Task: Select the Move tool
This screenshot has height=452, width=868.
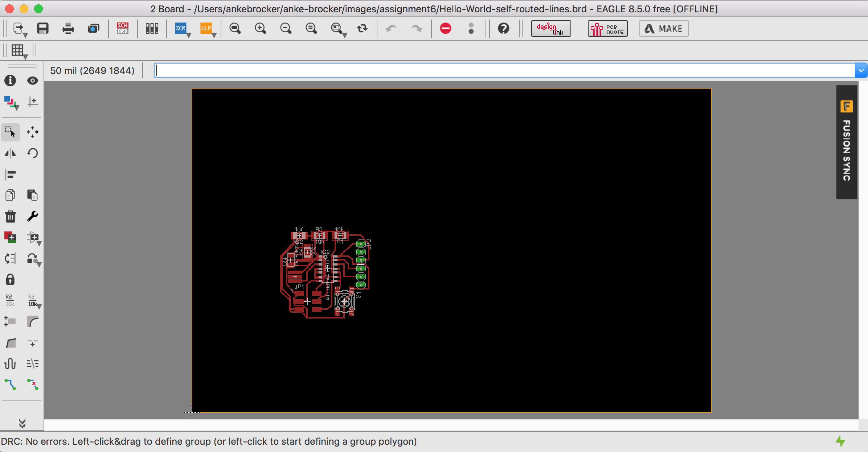Action: click(x=33, y=132)
